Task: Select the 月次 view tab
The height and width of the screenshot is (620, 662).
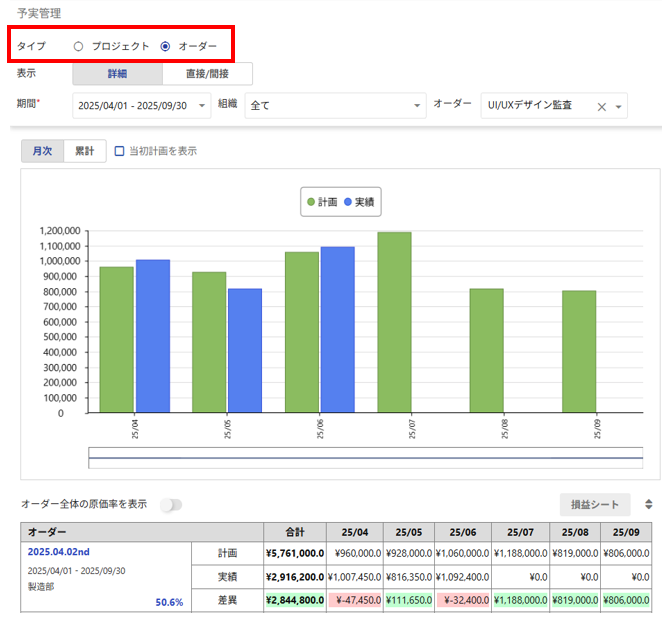Action: tap(42, 151)
